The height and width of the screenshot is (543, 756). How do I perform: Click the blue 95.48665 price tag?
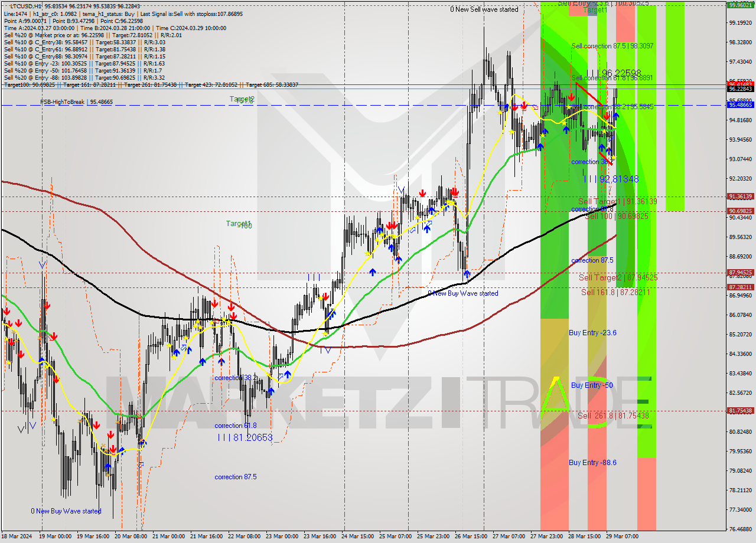(x=741, y=104)
